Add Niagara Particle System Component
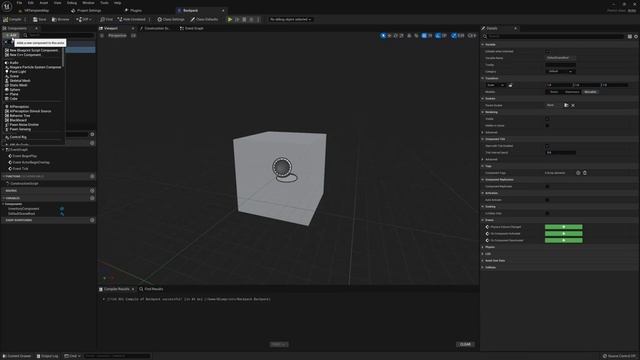This screenshot has width=640, height=360. pyautogui.click(x=33, y=67)
